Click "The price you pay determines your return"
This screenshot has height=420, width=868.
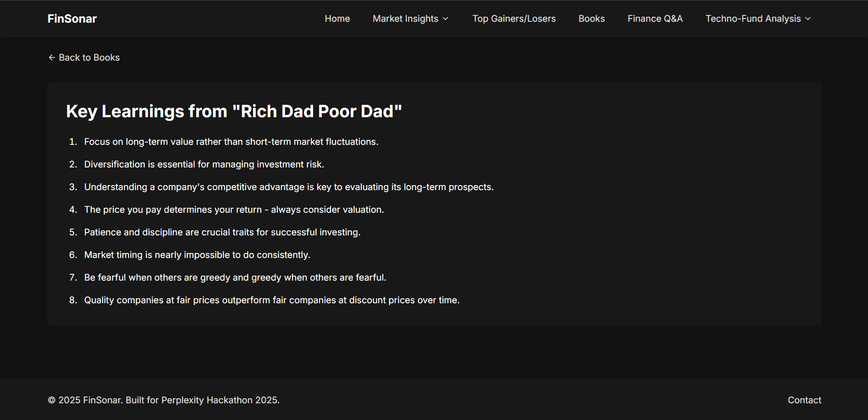(x=234, y=210)
